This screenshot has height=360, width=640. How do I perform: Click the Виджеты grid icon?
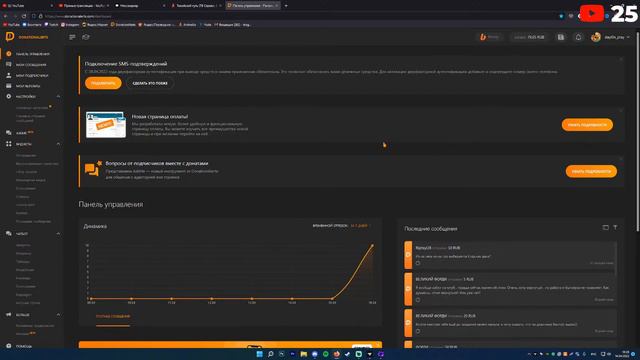click(x=9, y=144)
